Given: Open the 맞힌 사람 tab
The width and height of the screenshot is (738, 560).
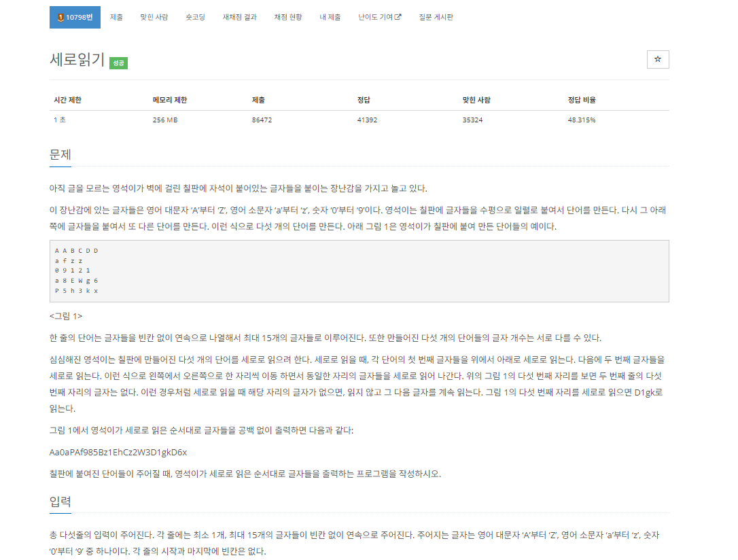Looking at the screenshot, I should point(154,18).
